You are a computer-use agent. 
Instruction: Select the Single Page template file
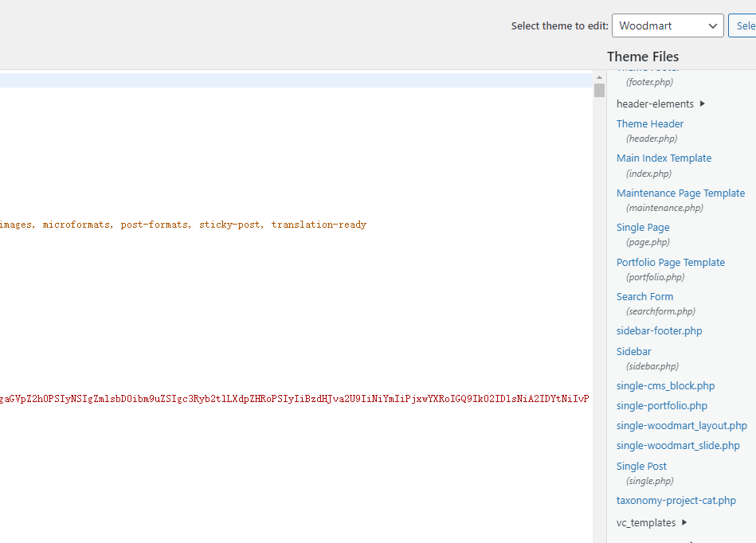pos(642,228)
